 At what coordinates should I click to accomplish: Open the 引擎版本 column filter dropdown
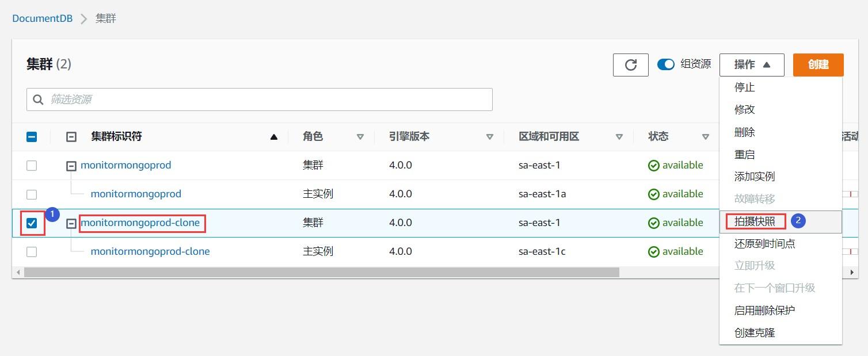(x=490, y=136)
